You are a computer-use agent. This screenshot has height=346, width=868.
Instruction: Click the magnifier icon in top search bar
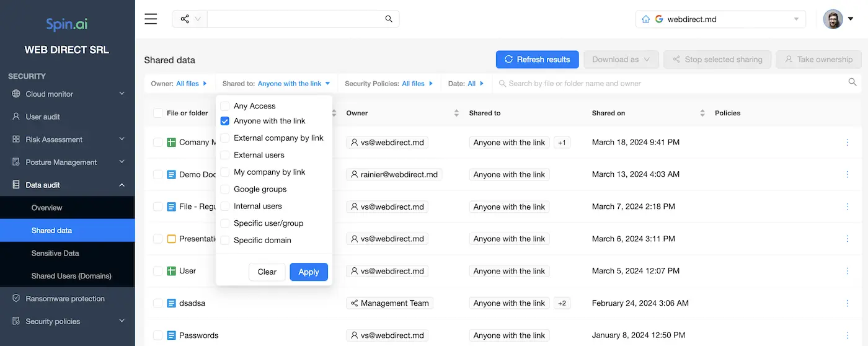pos(389,19)
